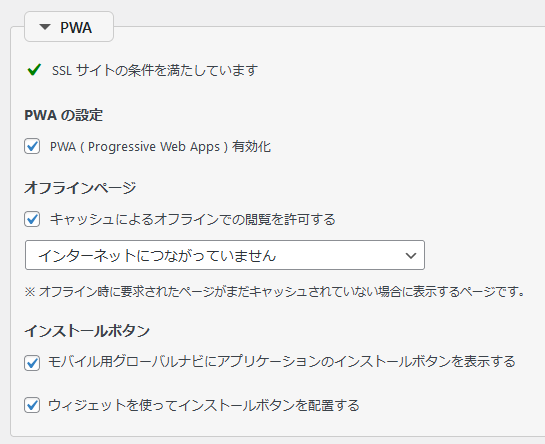This screenshot has height=444, width=545.
Task: Click the 有効化 text after Web Apps
Action: point(251,146)
